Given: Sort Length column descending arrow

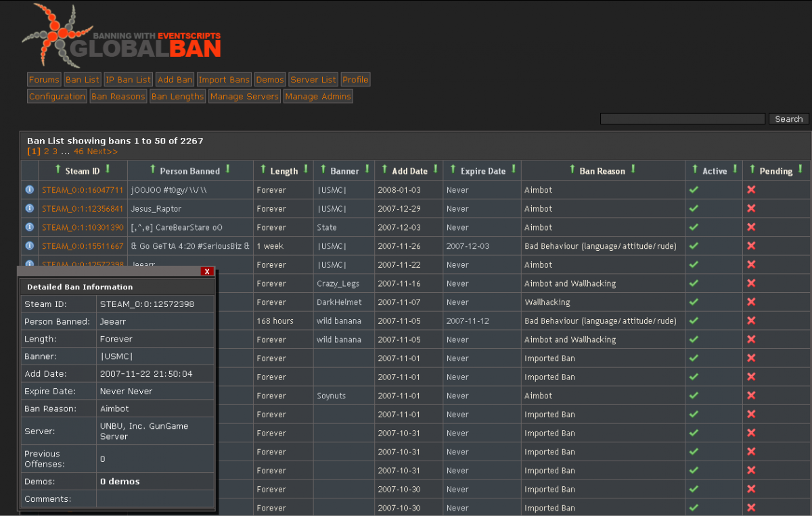Looking at the screenshot, I should pyautogui.click(x=306, y=169).
